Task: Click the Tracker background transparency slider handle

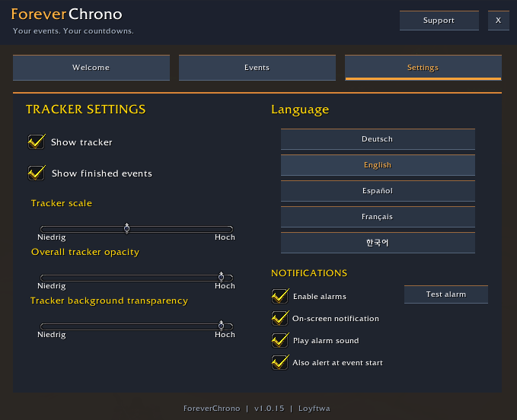Action: (222, 326)
